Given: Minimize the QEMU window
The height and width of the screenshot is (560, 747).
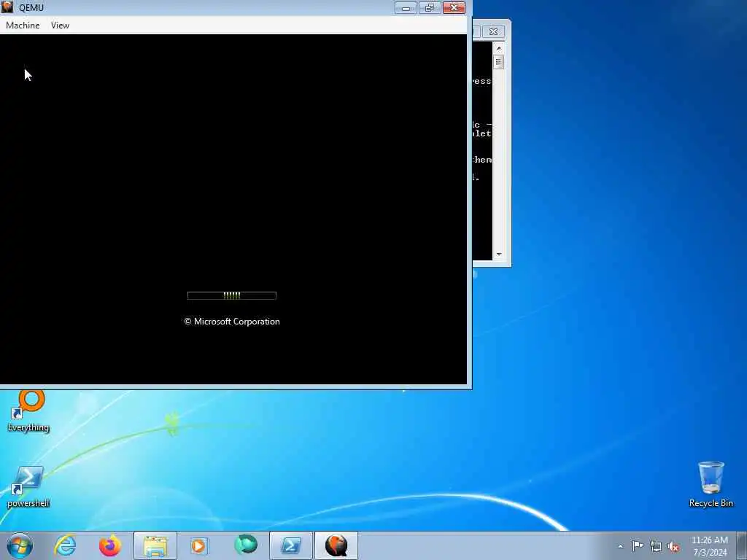Looking at the screenshot, I should tap(406, 7).
